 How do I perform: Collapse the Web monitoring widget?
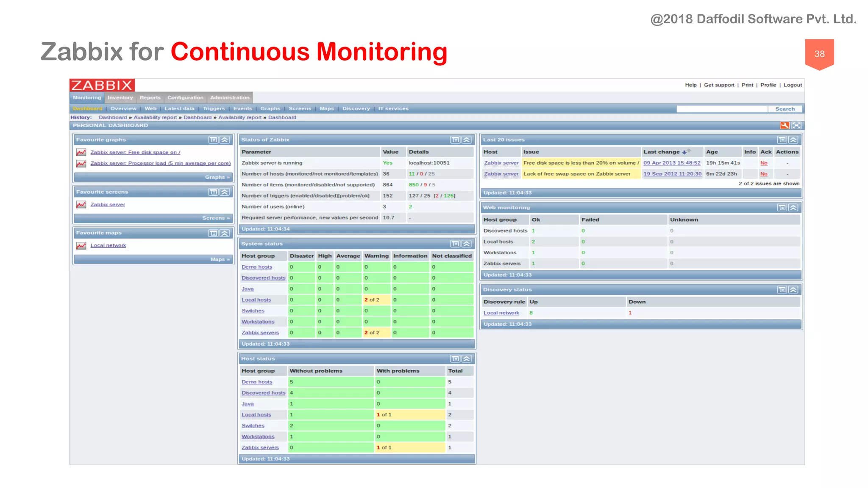point(793,208)
